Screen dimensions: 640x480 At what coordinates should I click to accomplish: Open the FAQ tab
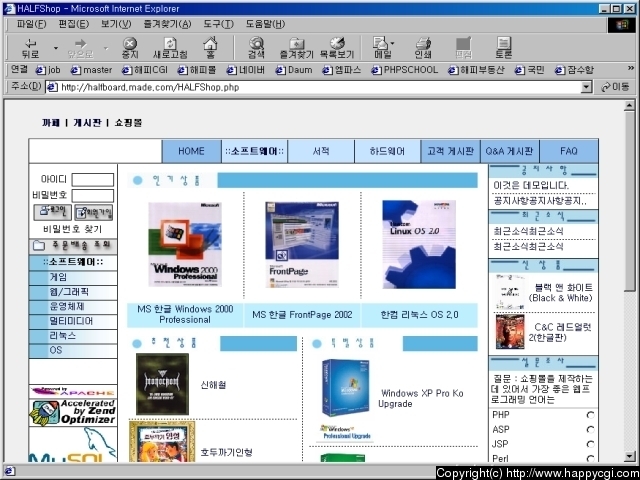(569, 151)
